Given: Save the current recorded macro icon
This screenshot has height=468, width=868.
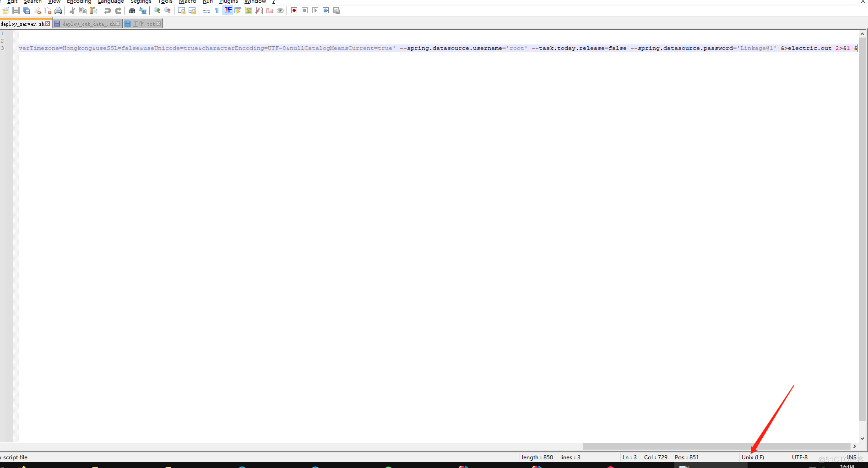Looking at the screenshot, I should [x=336, y=11].
